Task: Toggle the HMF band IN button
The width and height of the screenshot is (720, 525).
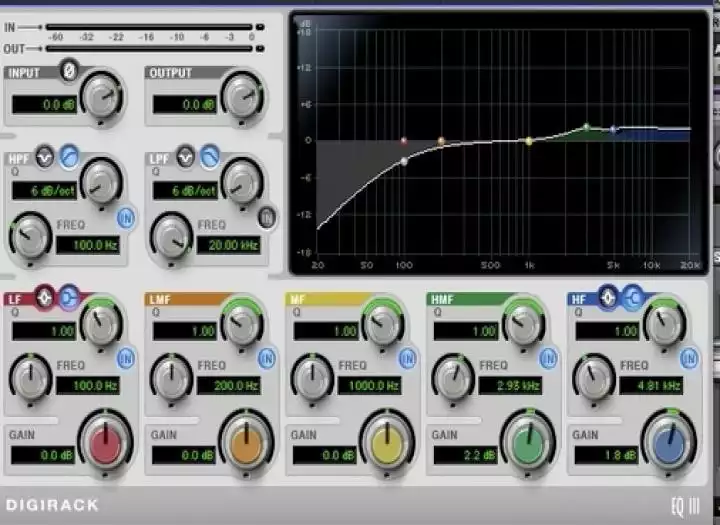Action: click(548, 358)
